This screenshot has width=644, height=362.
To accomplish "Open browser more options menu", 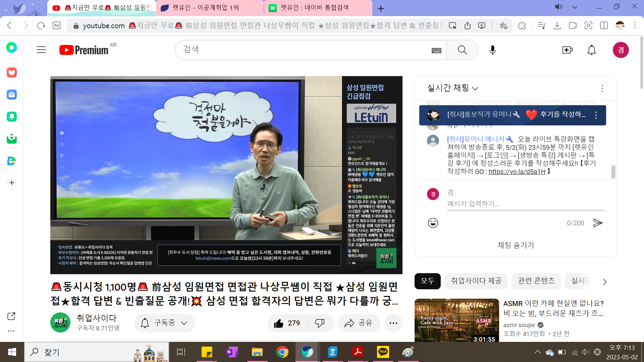I will coord(635,25).
